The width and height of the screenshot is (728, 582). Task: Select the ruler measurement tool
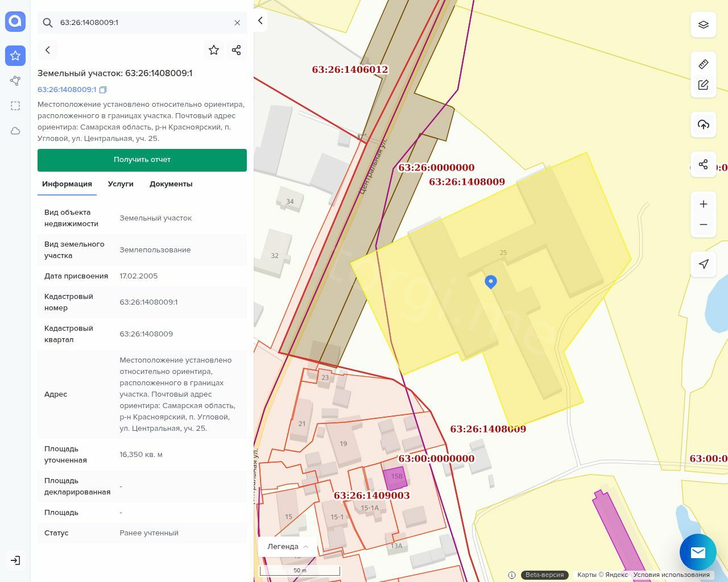(x=703, y=64)
